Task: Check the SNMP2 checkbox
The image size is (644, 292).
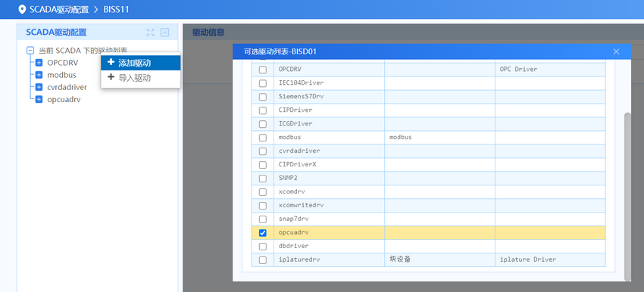Action: 263,179
